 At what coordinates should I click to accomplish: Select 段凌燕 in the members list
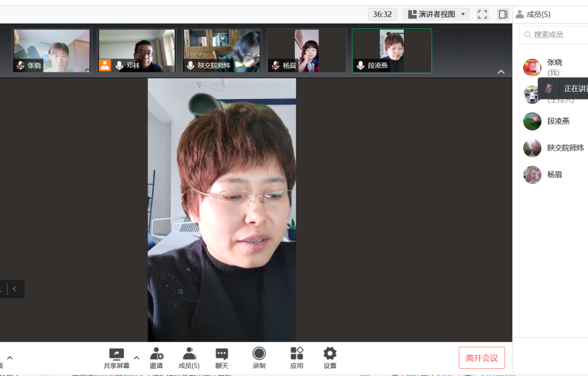point(555,121)
